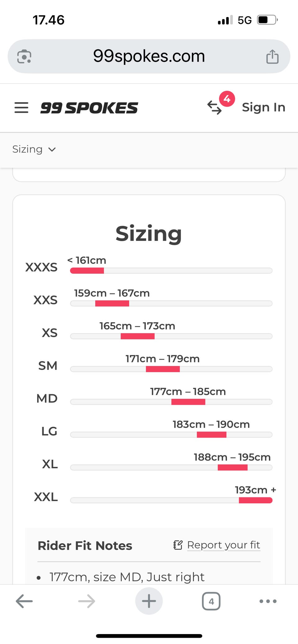Tap the XXL 193cm+ size bar
This screenshot has height=644, width=298.
pyautogui.click(x=255, y=500)
